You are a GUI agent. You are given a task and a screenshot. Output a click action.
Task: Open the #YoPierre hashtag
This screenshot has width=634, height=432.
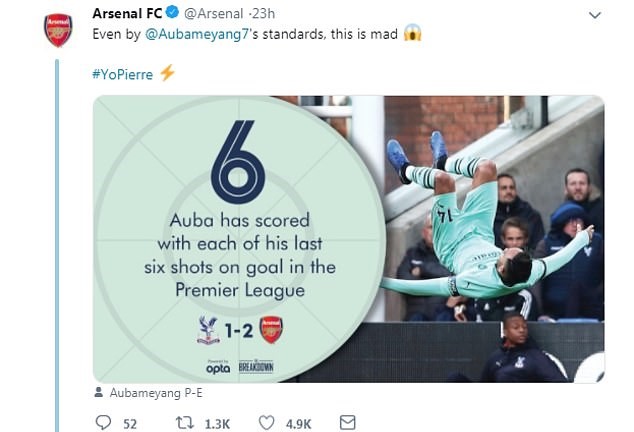[x=125, y=74]
